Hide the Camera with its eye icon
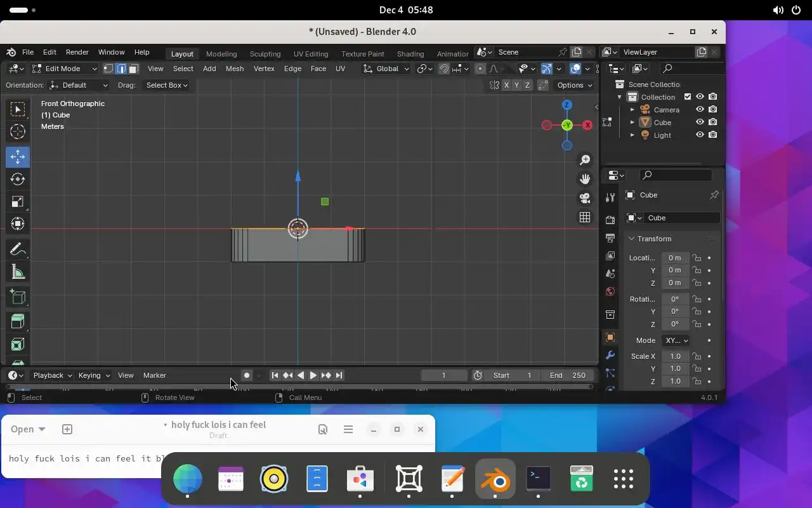Viewport: 812px width, 508px height. (700, 110)
